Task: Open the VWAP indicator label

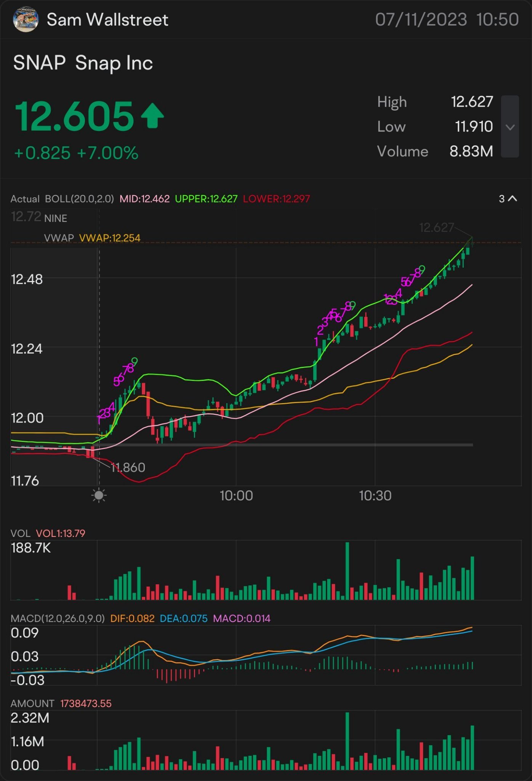Action: (x=59, y=238)
